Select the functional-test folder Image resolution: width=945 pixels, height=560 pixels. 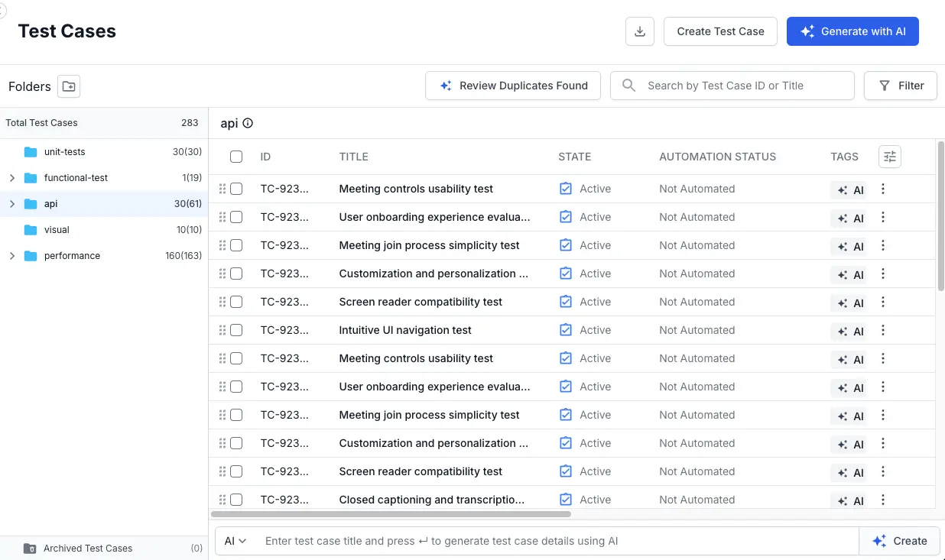point(104,178)
